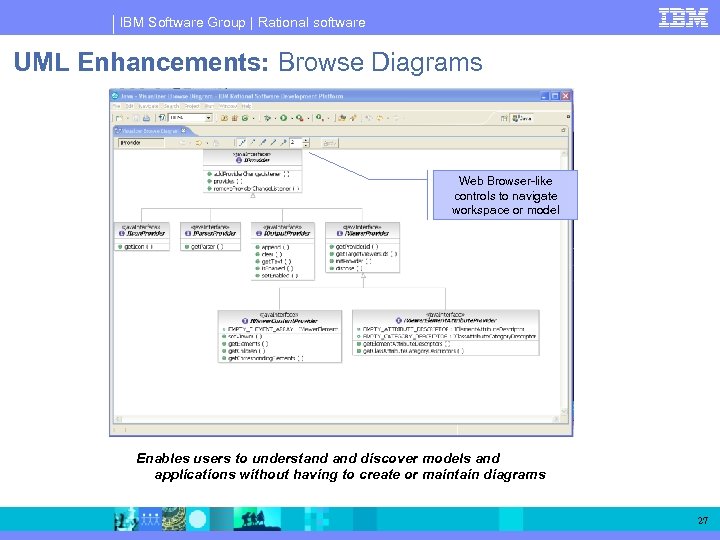Click the interface icon on IProvider
The width and height of the screenshot is (720, 540).
tap(239, 160)
